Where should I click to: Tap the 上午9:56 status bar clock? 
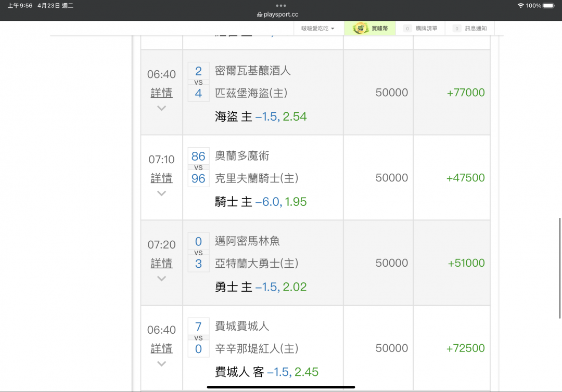20,6
